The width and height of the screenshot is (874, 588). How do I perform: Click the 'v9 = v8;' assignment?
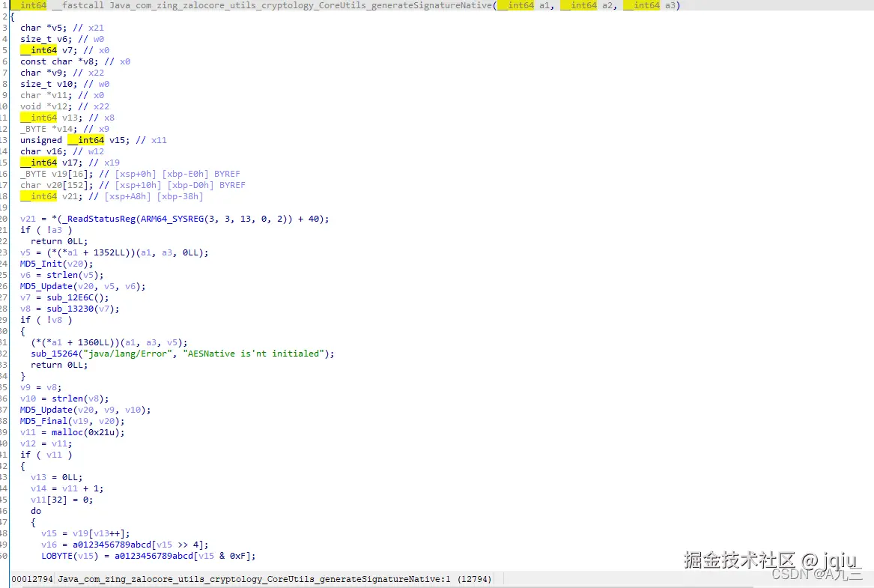point(41,387)
